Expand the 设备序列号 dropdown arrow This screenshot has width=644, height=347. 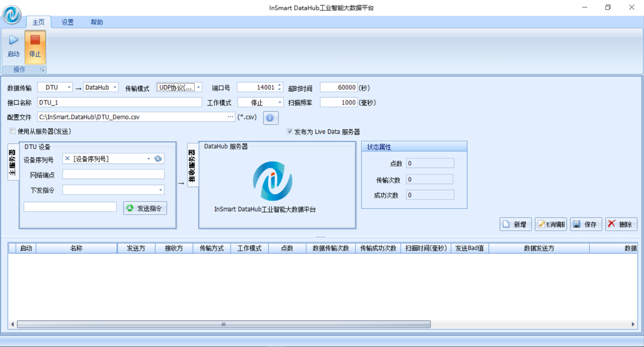click(149, 159)
